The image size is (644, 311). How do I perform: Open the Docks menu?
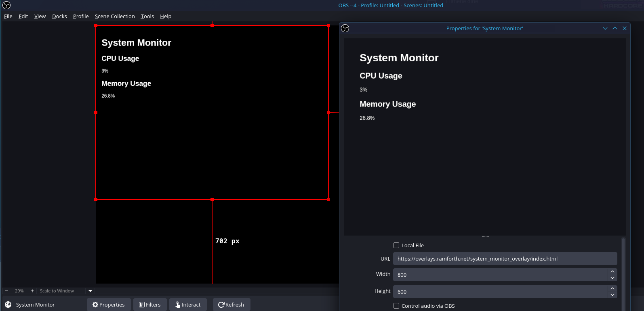point(59,17)
